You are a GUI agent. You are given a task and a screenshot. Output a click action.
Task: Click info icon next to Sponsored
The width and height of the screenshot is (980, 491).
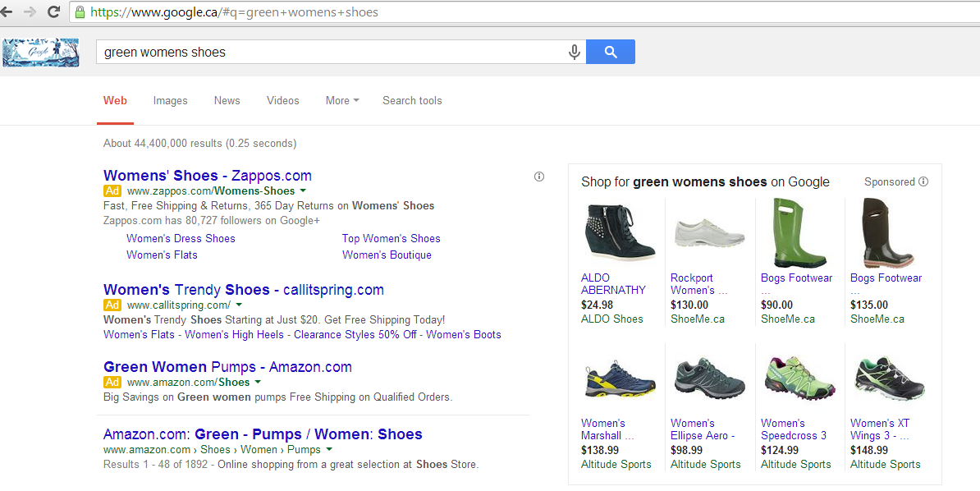pyautogui.click(x=923, y=181)
